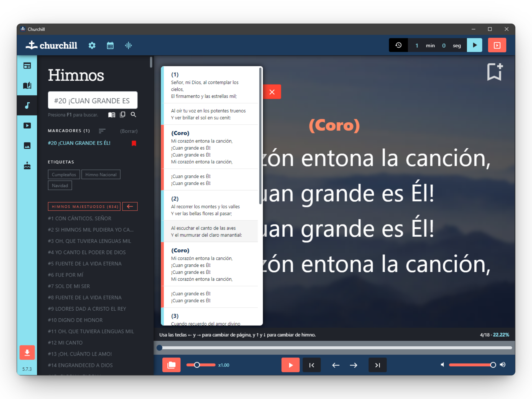This screenshot has height=399, width=532.
Task: Mute audio with the speaker icon
Action: pyautogui.click(x=442, y=365)
